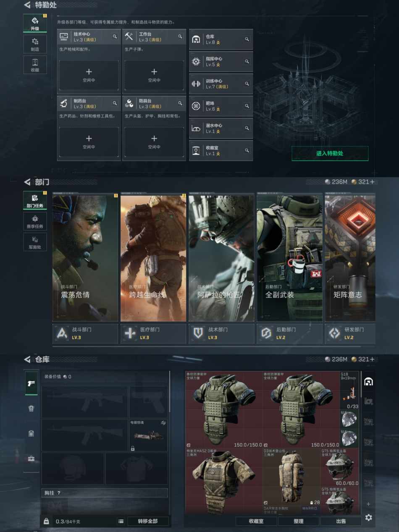This screenshot has width=399, height=532.
Task: Add storage box with sidebar plus icon
Action: [368, 503]
